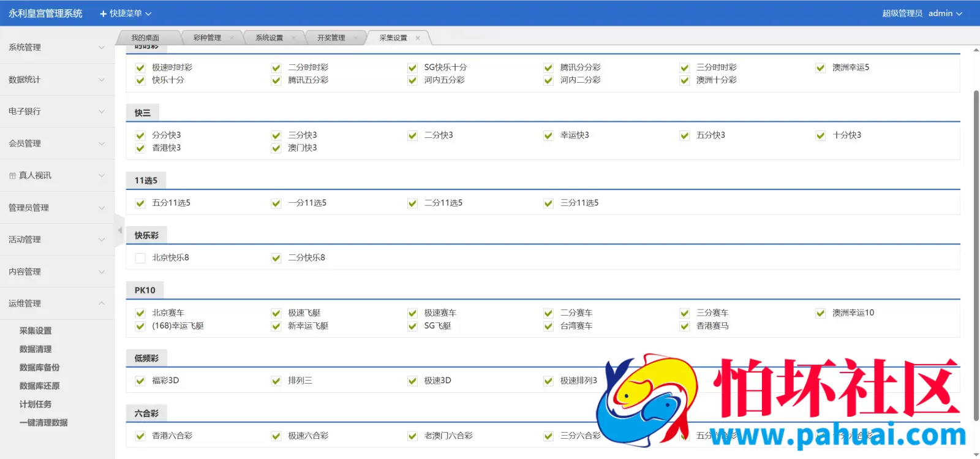Toggle the 十分快3 checkbox
The height and width of the screenshot is (459, 980).
click(x=820, y=135)
